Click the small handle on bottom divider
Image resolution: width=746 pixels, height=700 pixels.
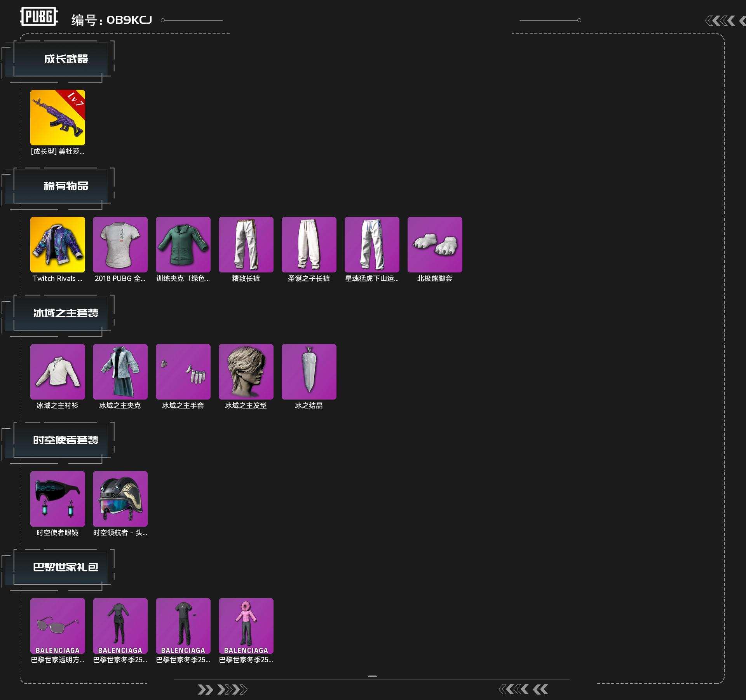pos(372,677)
